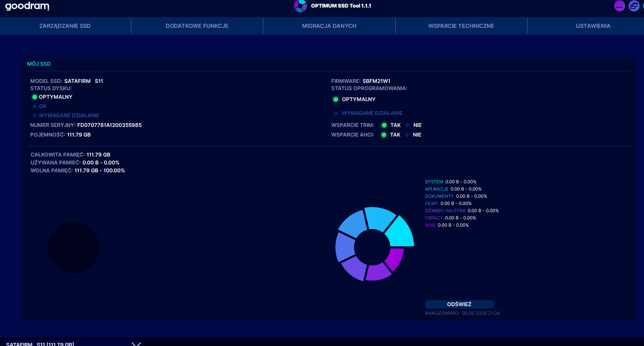
Task: Click the APLIKACJE legend entry
Action: tap(453, 189)
